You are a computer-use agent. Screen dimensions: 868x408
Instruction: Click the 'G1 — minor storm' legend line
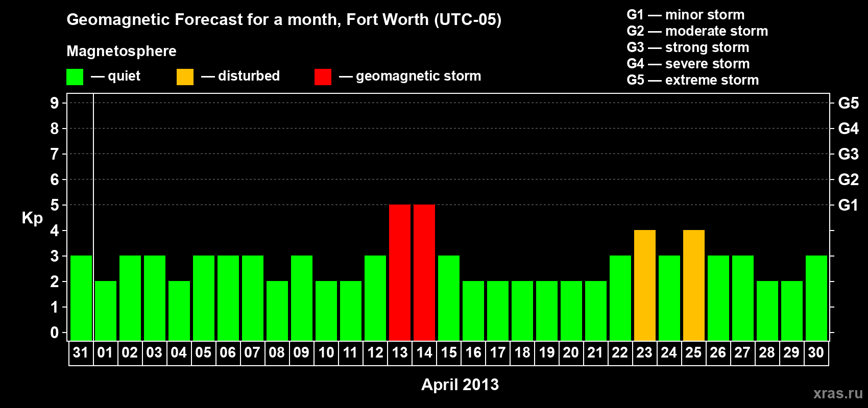pos(686,15)
